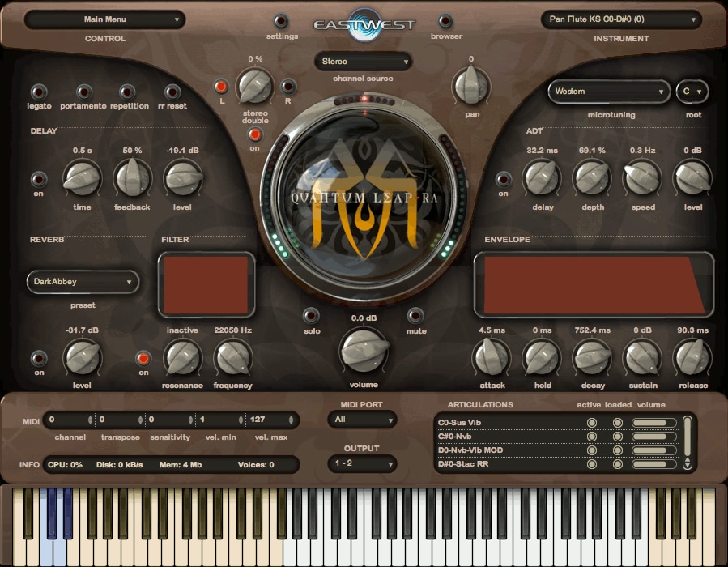Viewport: 728px width, 567px height.
Task: Click the ADT level knob
Action: point(692,178)
